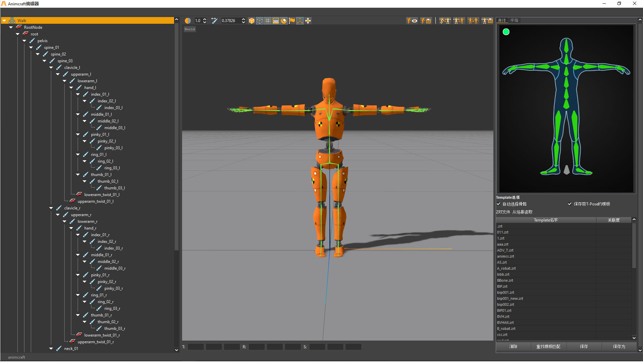Switch to the 手指 tab
Viewport: 643px width, 364px height.
pyautogui.click(x=514, y=20)
